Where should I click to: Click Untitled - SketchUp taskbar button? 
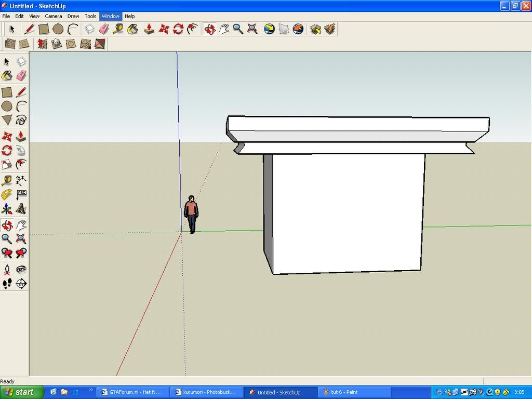(280, 392)
